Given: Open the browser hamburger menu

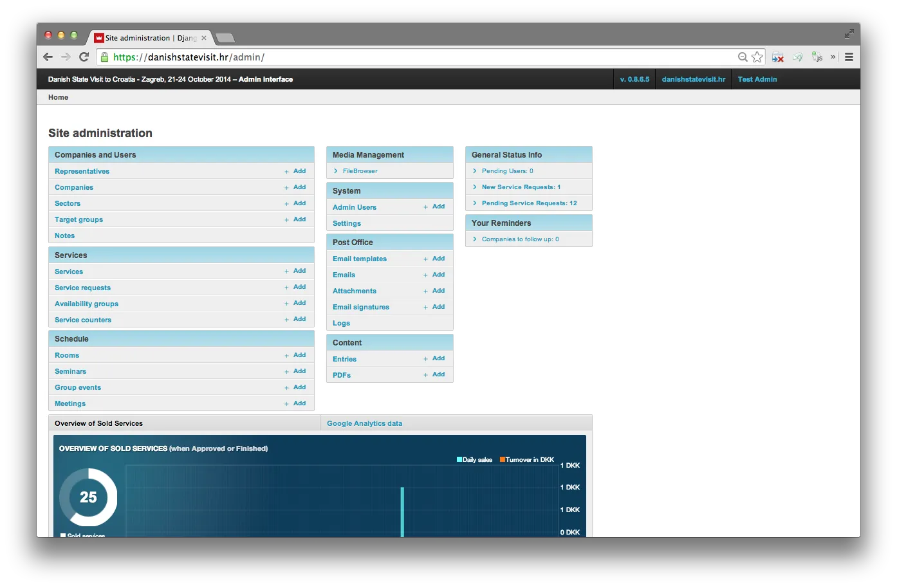Looking at the screenshot, I should tap(849, 57).
